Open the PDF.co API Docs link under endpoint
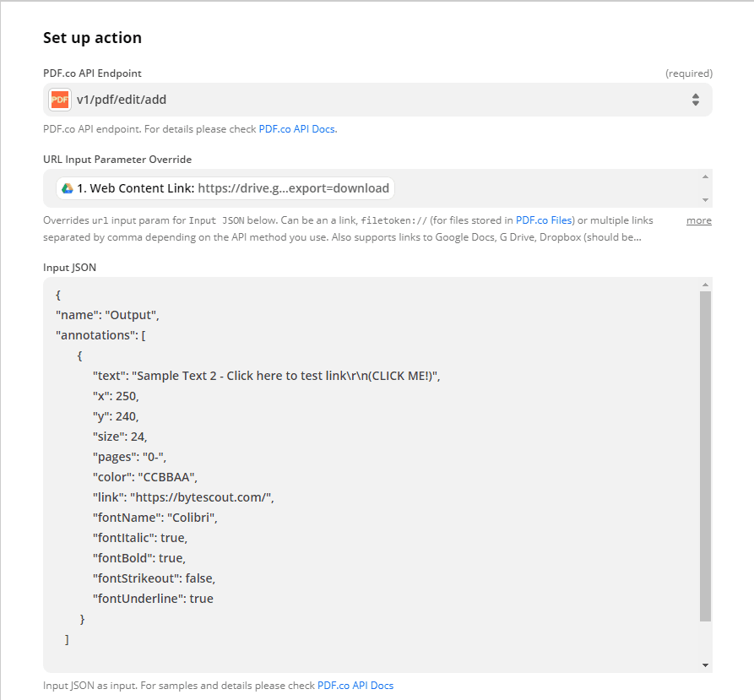Screen dimensions: 754x700 point(297,129)
